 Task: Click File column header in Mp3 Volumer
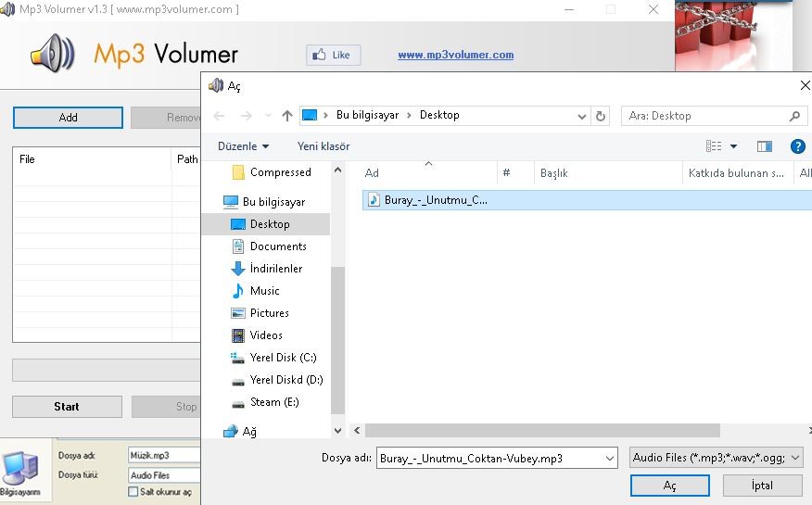pyautogui.click(x=92, y=159)
